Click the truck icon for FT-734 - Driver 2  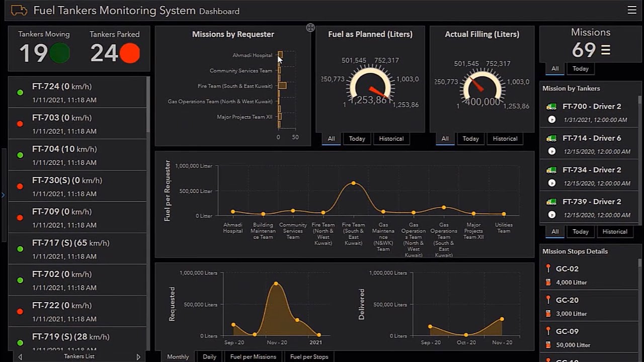551,170
